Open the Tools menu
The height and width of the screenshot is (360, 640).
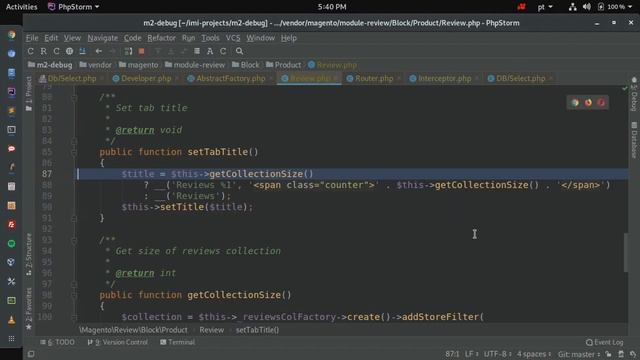[x=210, y=38]
